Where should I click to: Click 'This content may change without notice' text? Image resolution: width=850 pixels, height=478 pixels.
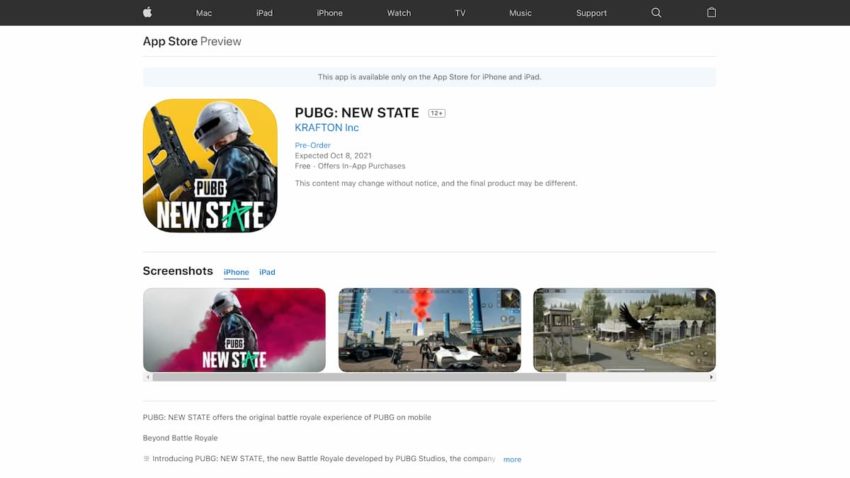(436, 183)
